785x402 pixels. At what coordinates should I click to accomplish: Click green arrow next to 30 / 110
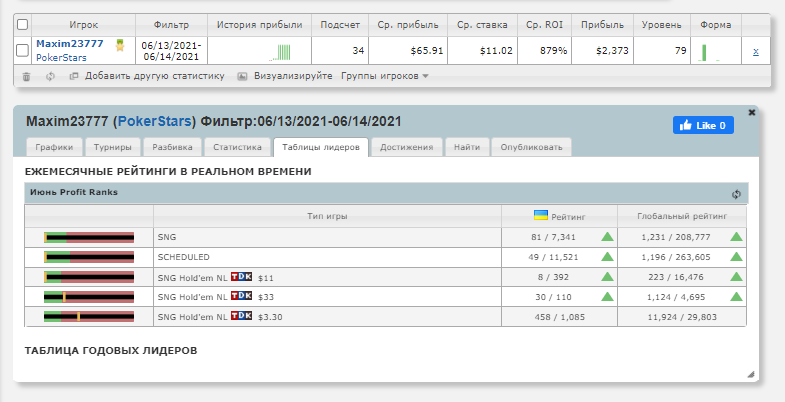tap(607, 296)
